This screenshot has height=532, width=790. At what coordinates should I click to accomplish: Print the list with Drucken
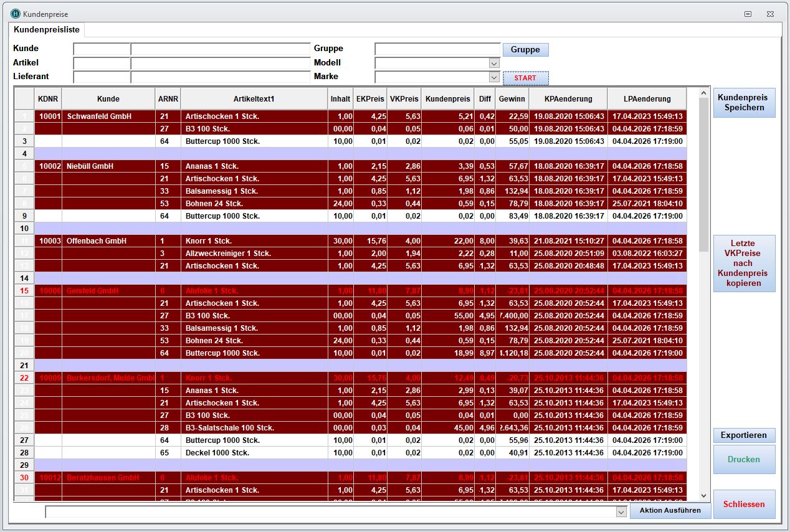744,459
